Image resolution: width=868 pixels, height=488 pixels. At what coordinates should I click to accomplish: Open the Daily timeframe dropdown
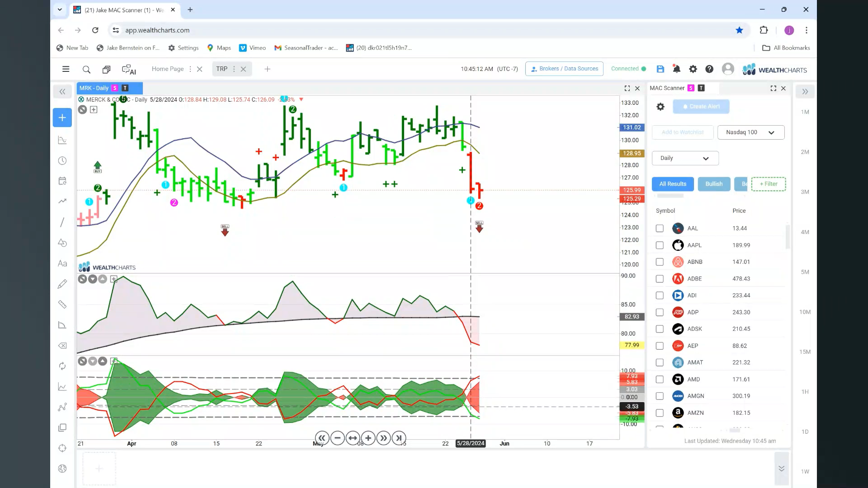point(685,158)
